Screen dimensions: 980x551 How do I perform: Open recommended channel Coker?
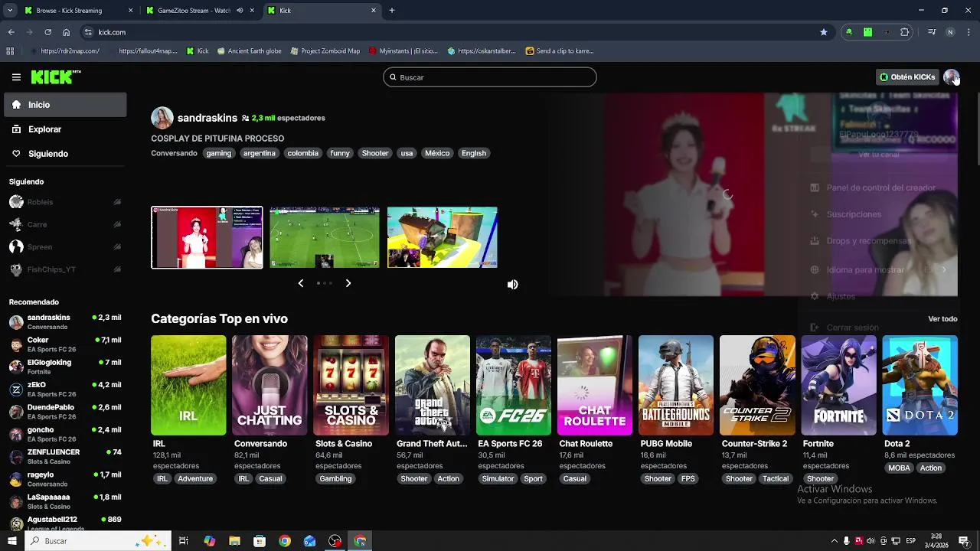pyautogui.click(x=65, y=344)
